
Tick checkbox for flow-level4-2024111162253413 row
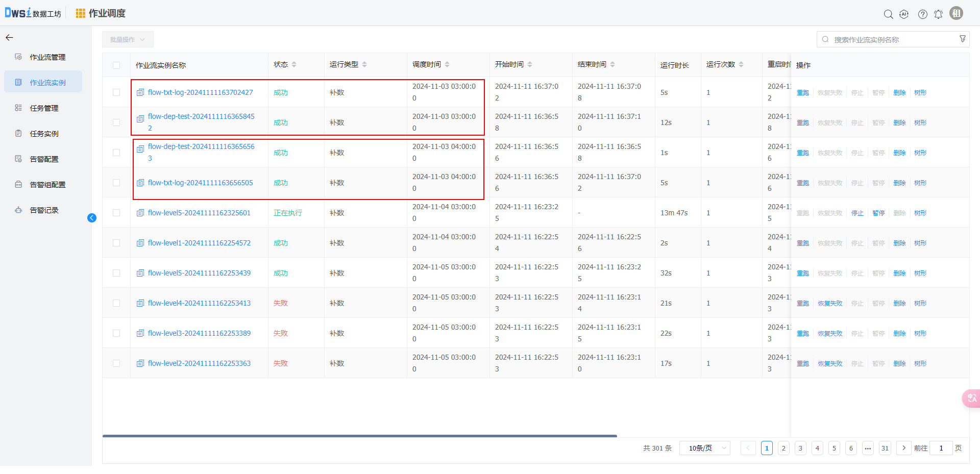116,303
